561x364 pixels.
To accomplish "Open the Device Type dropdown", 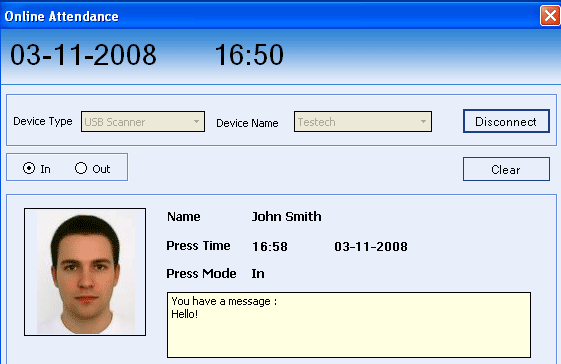I will [143, 122].
